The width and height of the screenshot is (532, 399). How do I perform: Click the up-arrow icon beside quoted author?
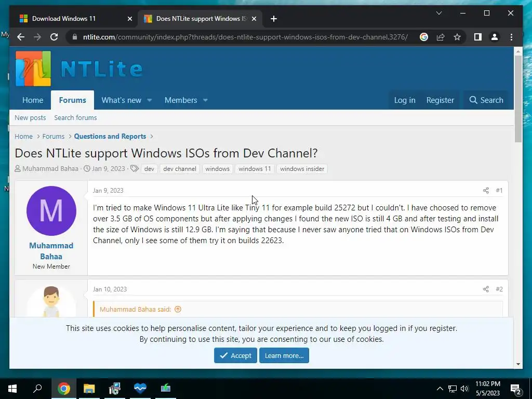(178, 309)
